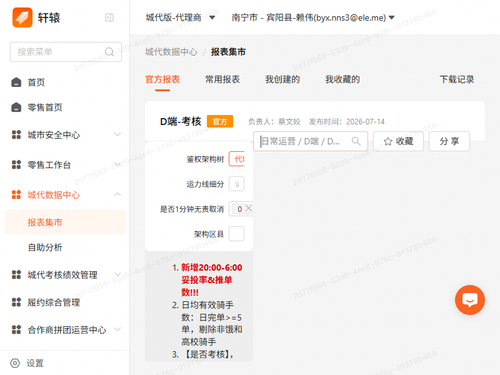Click the D端-考核 report title
This screenshot has height=375, width=500.
(x=181, y=121)
